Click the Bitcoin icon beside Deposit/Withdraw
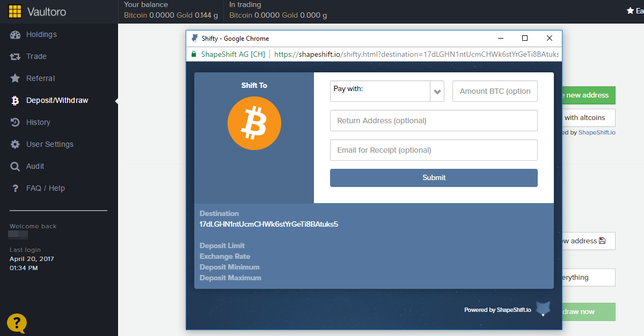Image resolution: width=644 pixels, height=336 pixels. point(16,100)
